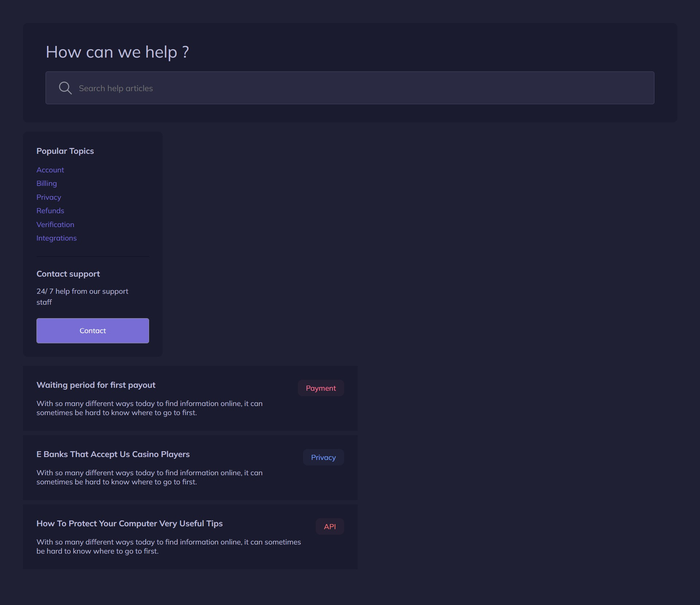Click the How can we help heading

(117, 52)
